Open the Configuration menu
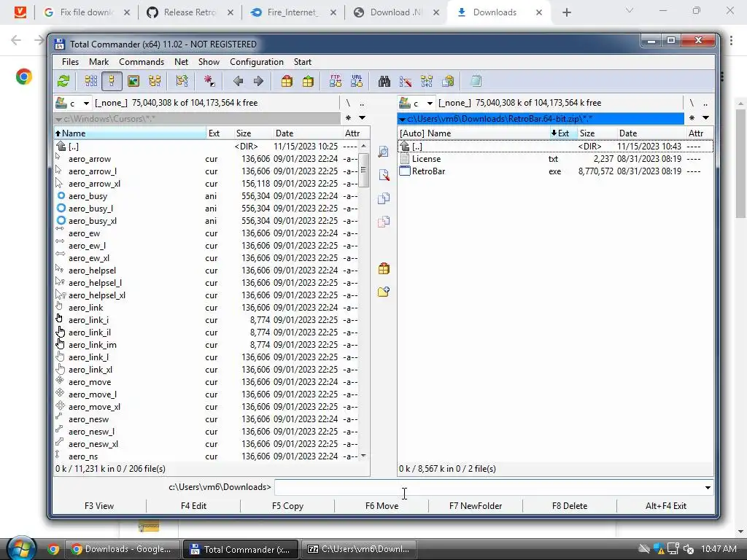Viewport: 747px width, 560px height. tap(256, 62)
